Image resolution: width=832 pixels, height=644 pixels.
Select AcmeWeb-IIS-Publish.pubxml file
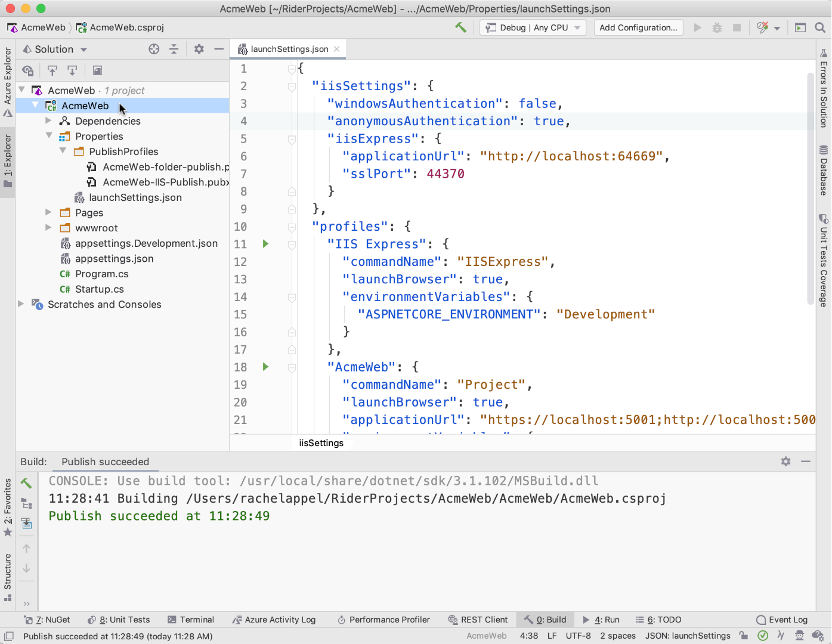158,182
